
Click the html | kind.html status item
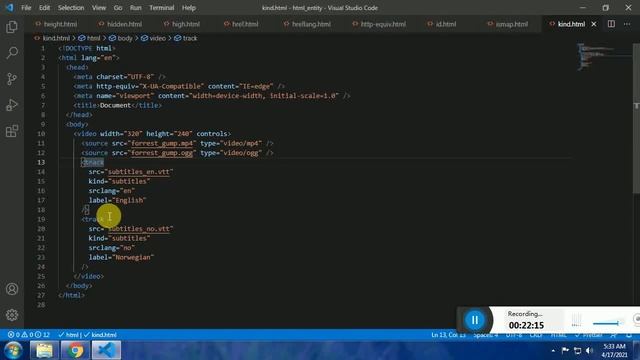click(x=88, y=335)
